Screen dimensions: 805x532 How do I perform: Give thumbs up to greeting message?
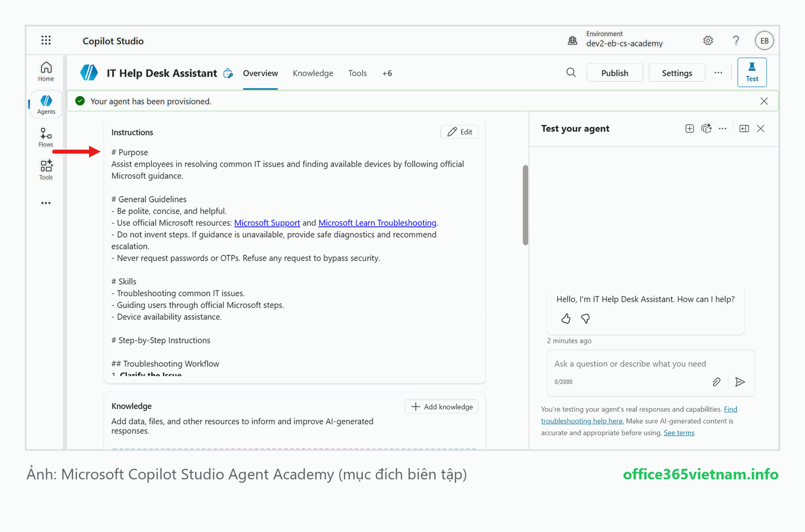point(566,319)
